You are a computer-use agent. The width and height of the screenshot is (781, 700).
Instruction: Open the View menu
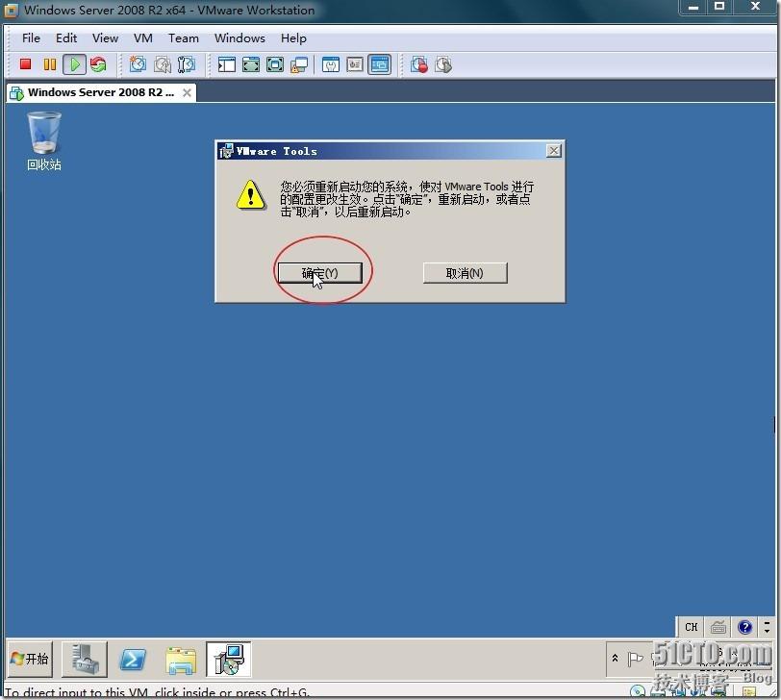(105, 38)
